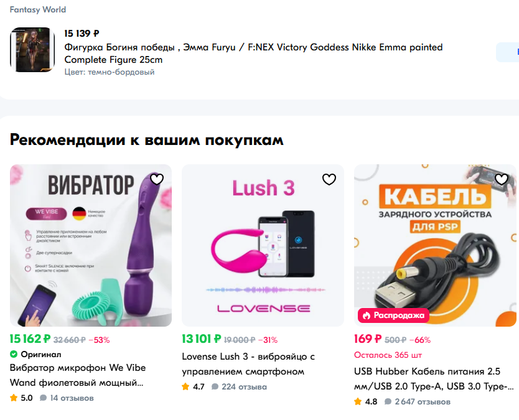The width and height of the screenshot is (519, 420).
Task: Click the Распродажа sale badge
Action: point(393,315)
